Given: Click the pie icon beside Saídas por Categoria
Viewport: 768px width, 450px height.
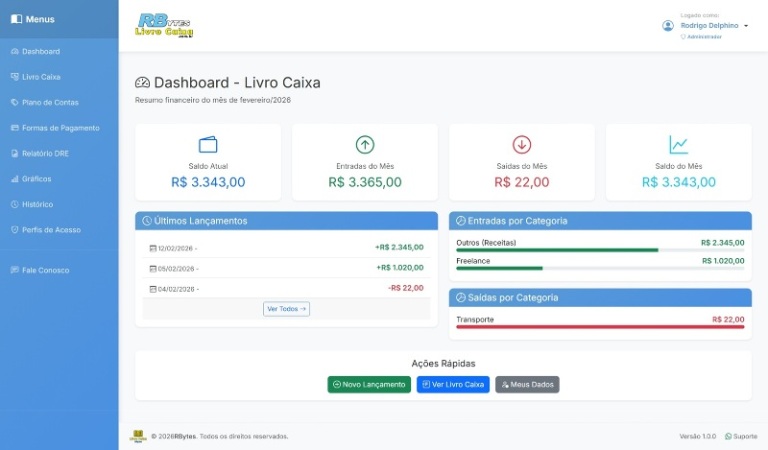Looking at the screenshot, I should click(460, 297).
